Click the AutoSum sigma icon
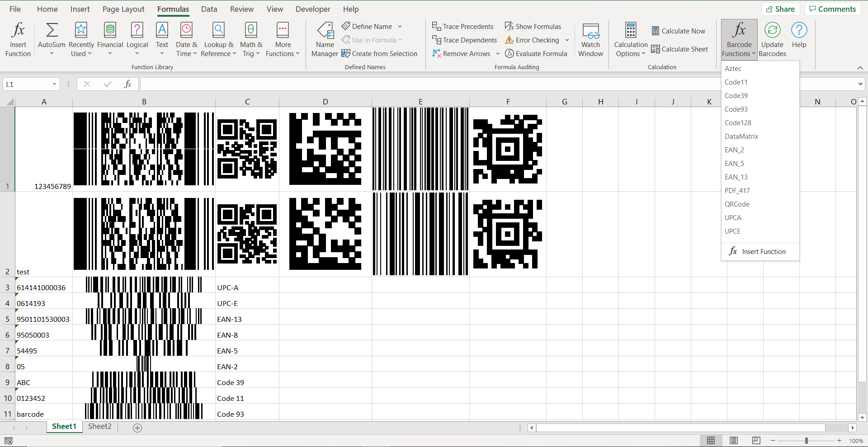 (52, 30)
